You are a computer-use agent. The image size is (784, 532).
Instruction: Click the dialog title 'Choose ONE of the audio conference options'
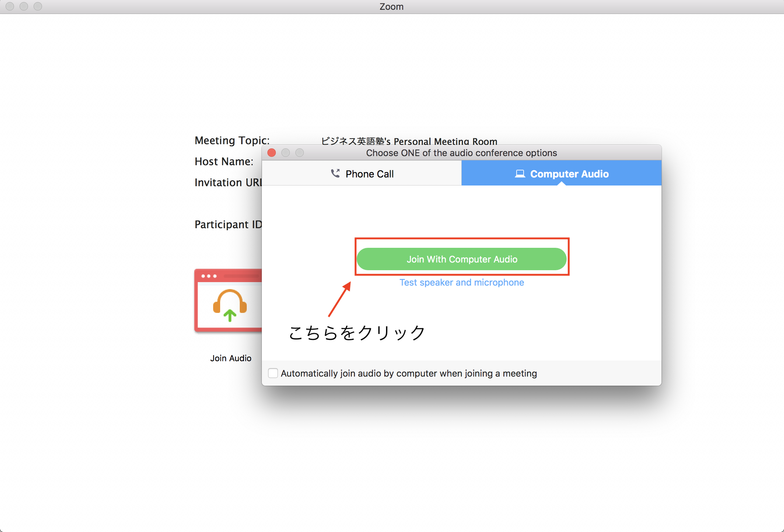(x=461, y=153)
